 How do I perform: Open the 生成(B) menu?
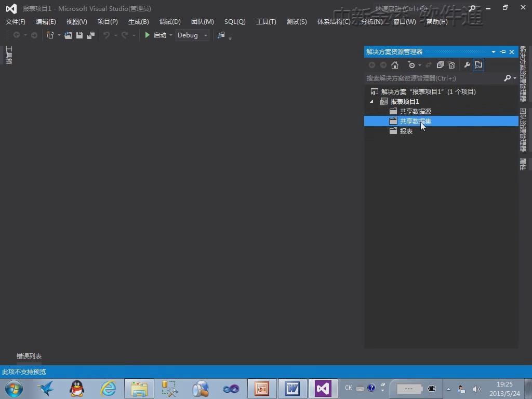(138, 22)
